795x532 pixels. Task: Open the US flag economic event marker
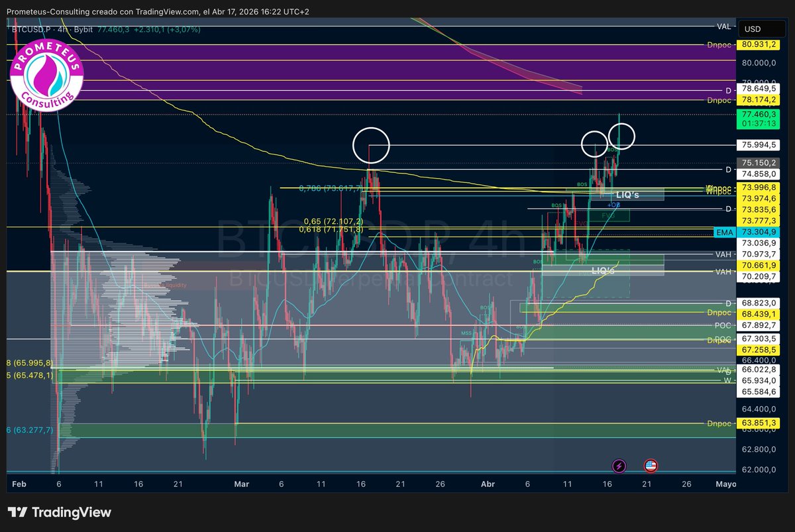(x=651, y=466)
